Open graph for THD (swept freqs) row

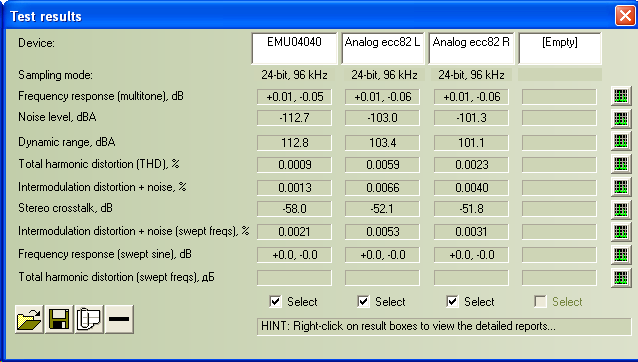[x=621, y=278]
